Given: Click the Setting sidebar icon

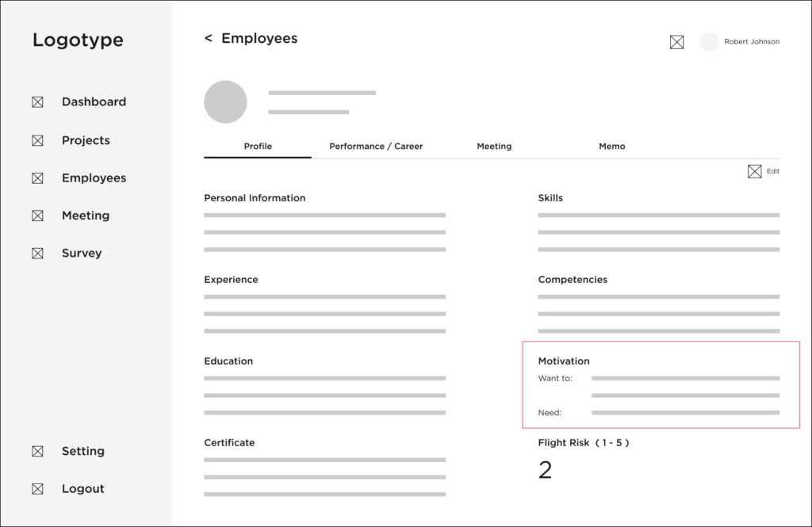Looking at the screenshot, I should [x=37, y=451].
